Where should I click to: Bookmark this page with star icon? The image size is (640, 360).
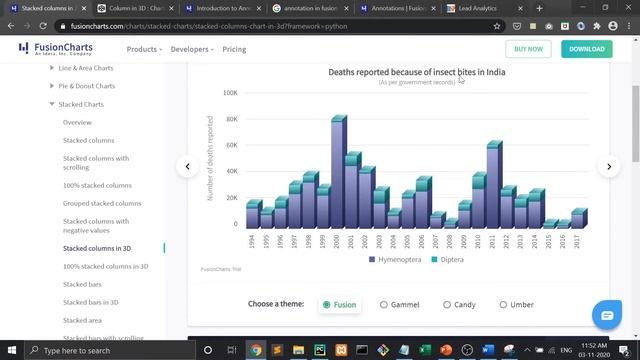click(x=497, y=26)
